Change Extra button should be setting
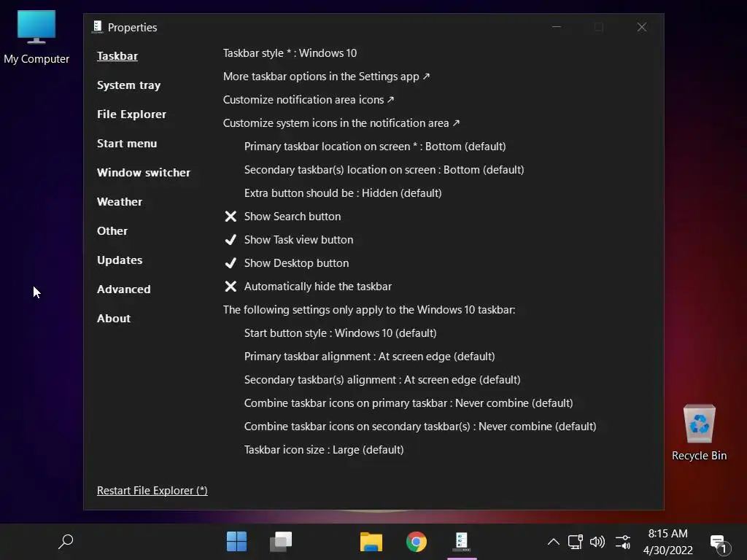The height and width of the screenshot is (560, 747). [343, 192]
